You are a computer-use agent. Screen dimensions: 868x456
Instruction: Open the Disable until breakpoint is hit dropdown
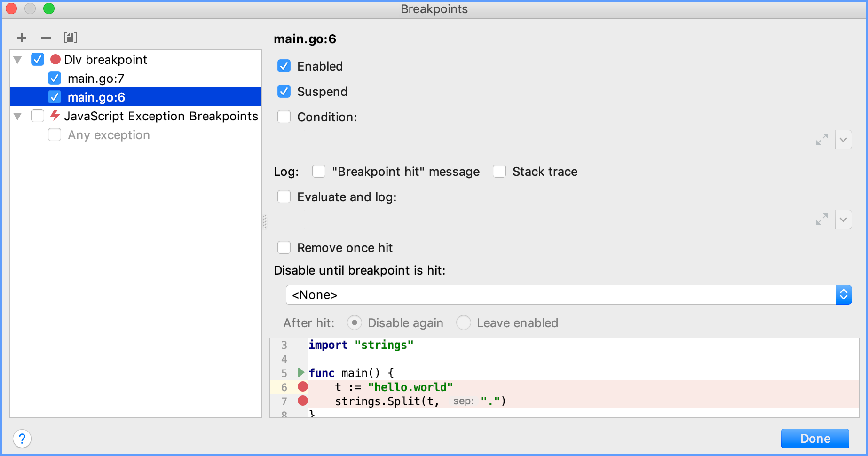[x=844, y=295]
